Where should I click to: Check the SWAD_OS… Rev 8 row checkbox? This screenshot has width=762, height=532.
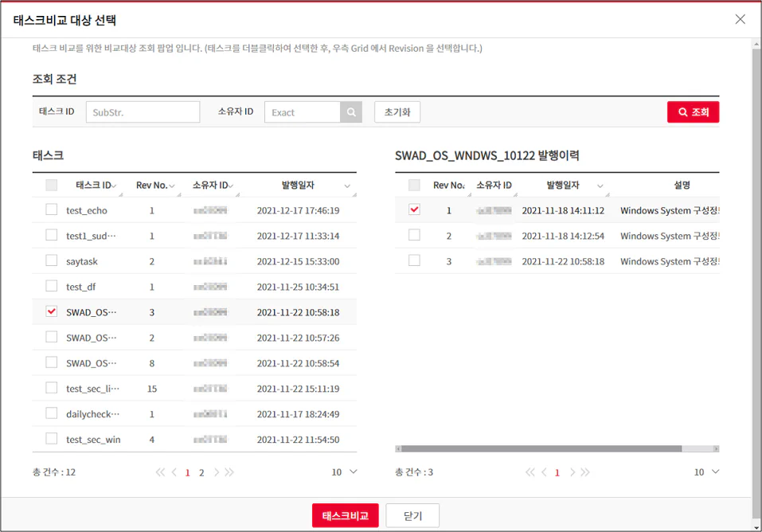click(x=51, y=362)
